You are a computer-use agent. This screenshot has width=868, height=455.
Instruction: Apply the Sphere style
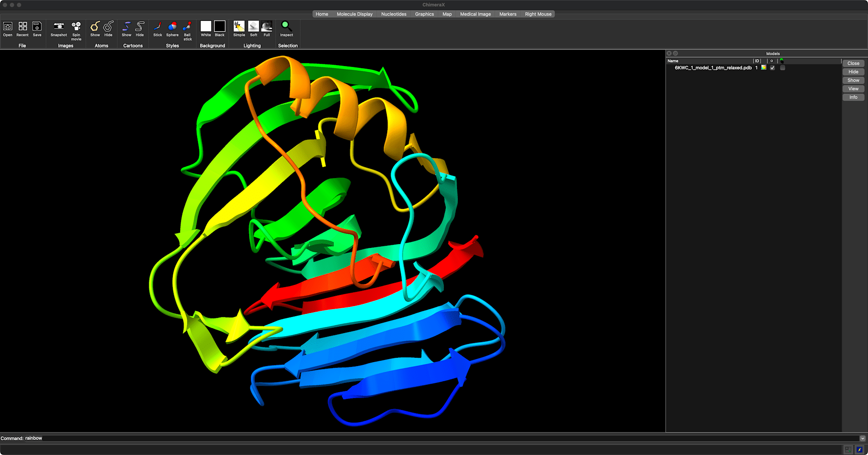(172, 26)
